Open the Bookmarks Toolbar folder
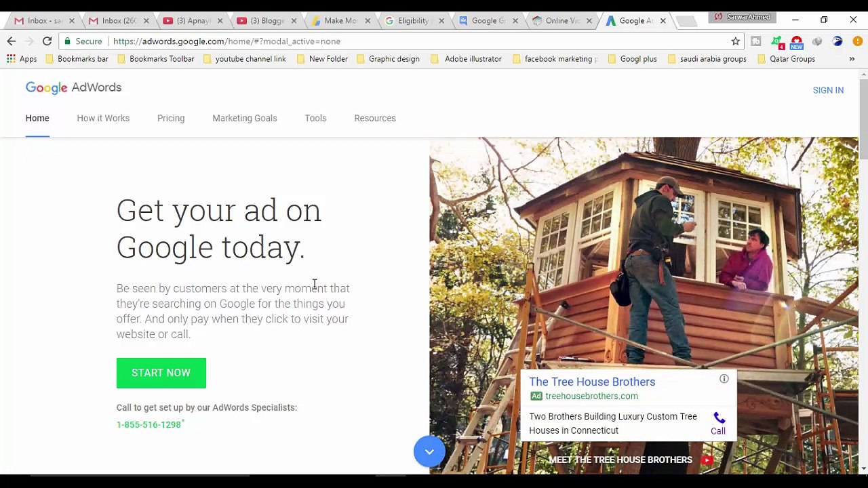The height and width of the screenshot is (488, 868). (155, 59)
